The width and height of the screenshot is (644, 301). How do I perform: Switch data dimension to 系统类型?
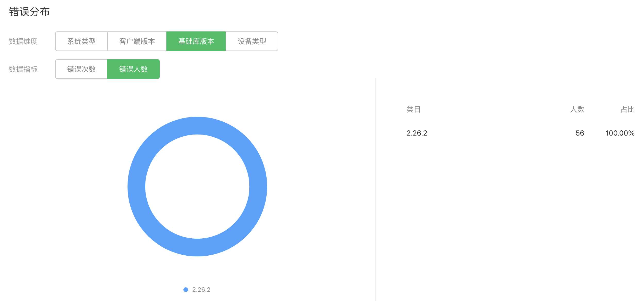click(x=81, y=41)
